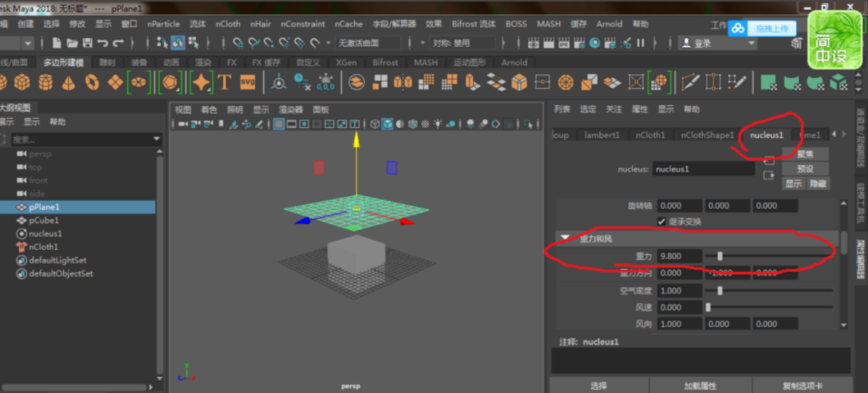868x393 pixels.
Task: Open the nParticle menu
Action: coord(164,23)
